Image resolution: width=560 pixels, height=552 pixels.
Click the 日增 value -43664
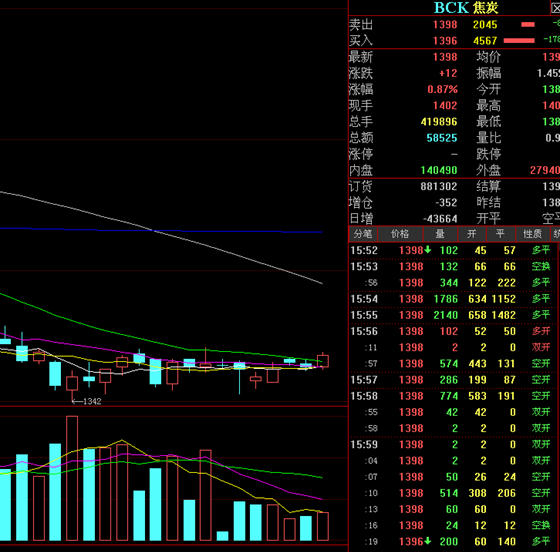(440, 219)
